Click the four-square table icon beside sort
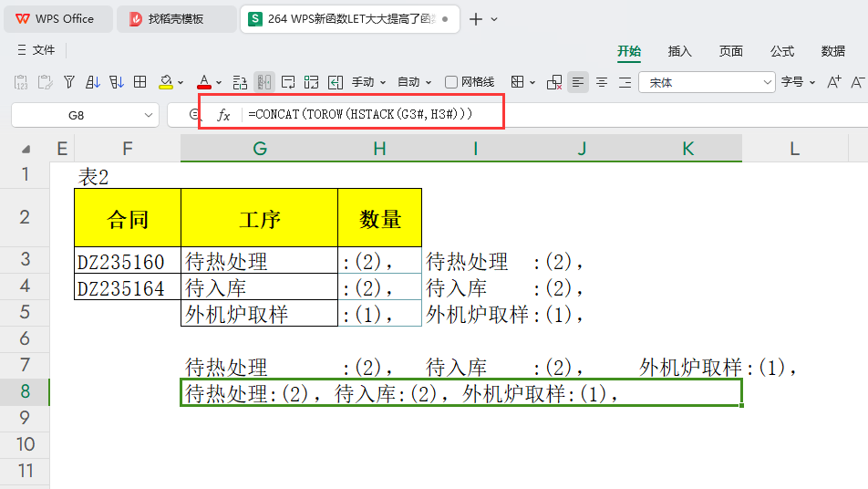The image size is (868, 489). [x=140, y=82]
